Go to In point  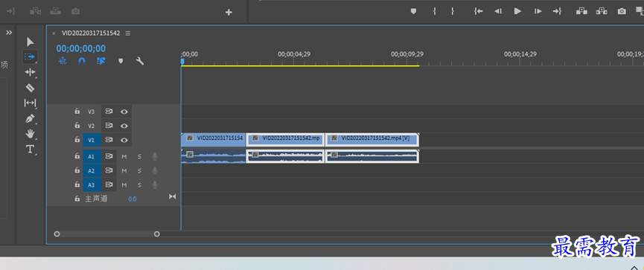(x=478, y=11)
